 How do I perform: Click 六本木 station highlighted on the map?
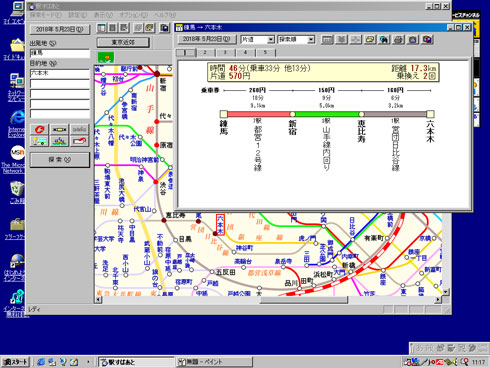(x=220, y=225)
